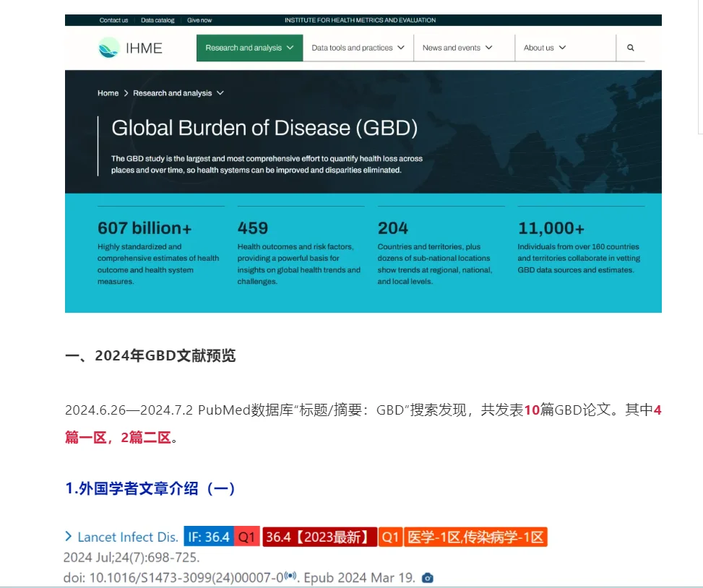The height and width of the screenshot is (588, 703).
Task: Click the Epub 2024 Mar 19. text
Action: 360,578
